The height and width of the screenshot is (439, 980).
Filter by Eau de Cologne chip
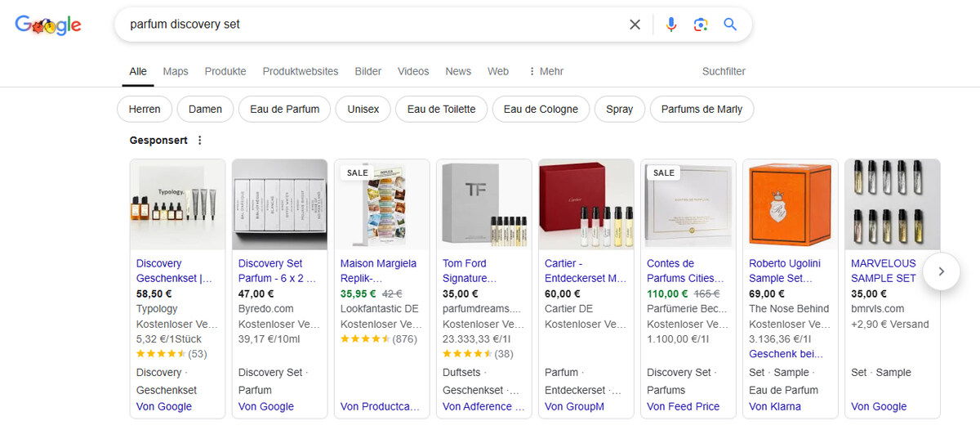tap(541, 109)
